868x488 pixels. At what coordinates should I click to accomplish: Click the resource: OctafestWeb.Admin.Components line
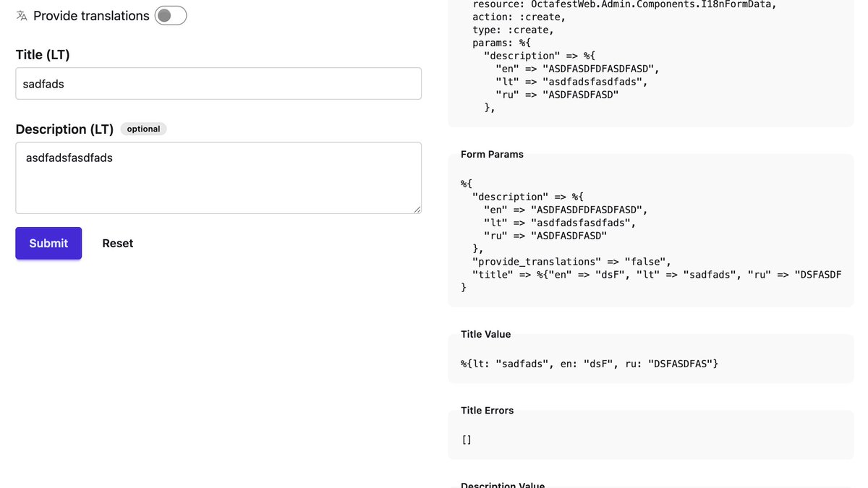pyautogui.click(x=624, y=4)
